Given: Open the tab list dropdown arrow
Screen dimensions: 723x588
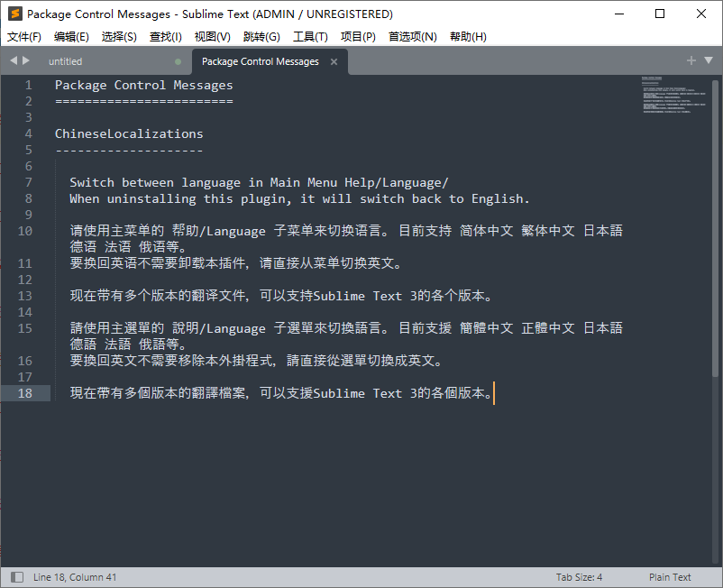Looking at the screenshot, I should coord(709,60).
